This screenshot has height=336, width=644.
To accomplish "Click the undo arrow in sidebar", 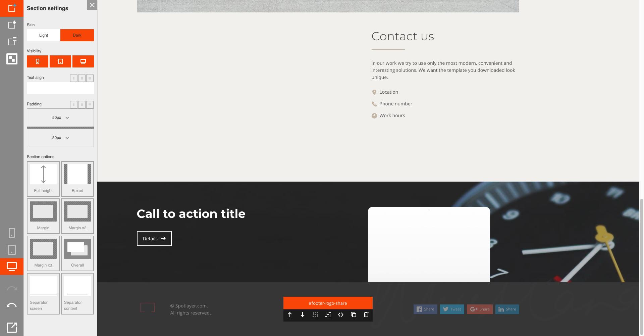I will (x=12, y=305).
